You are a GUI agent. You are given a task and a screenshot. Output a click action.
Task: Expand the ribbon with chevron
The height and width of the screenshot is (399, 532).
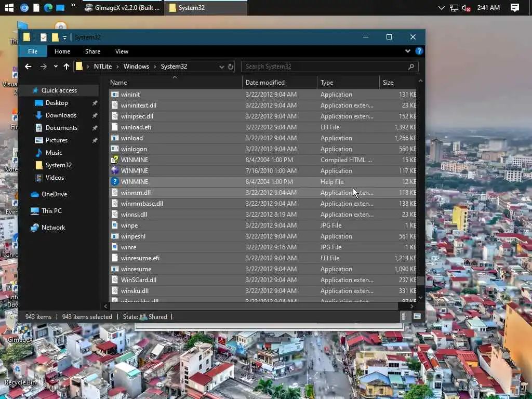pyautogui.click(x=407, y=51)
